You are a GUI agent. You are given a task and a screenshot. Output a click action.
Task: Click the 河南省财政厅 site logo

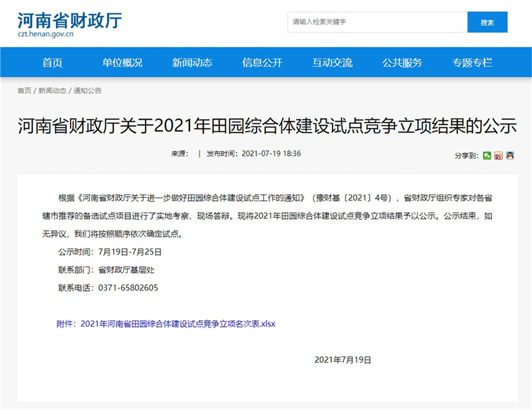point(70,21)
